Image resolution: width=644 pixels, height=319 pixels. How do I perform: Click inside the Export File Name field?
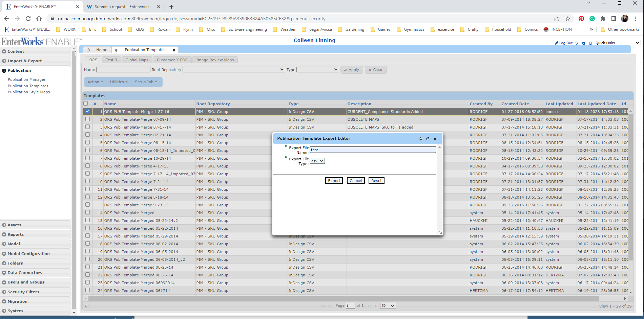pos(373,150)
